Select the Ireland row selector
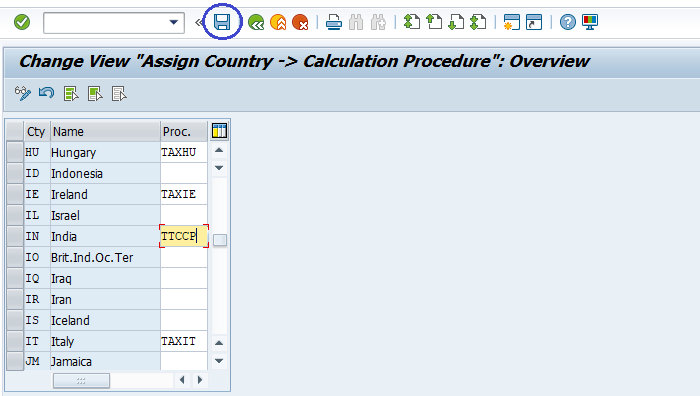This screenshot has height=396, width=700. tap(15, 194)
